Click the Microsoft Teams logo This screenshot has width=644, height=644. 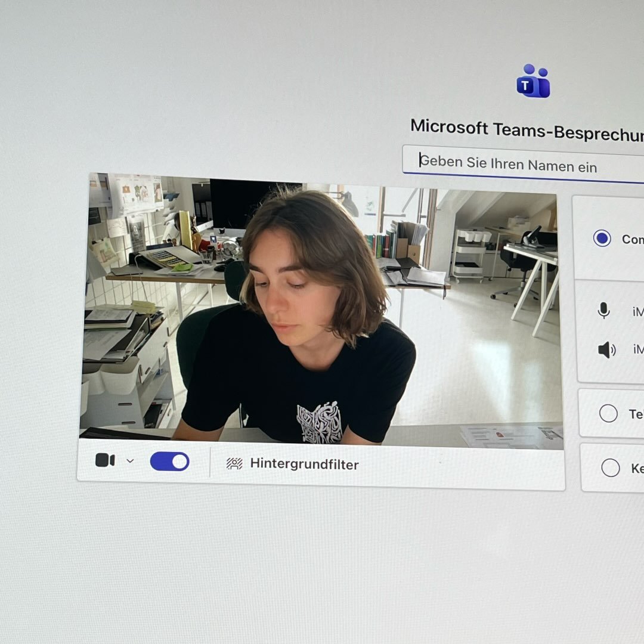pos(533,81)
